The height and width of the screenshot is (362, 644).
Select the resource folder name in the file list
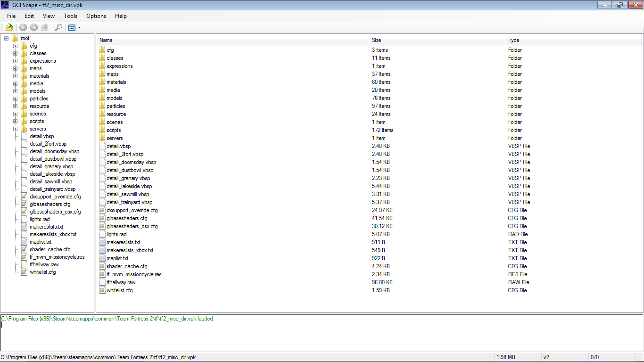tap(116, 114)
